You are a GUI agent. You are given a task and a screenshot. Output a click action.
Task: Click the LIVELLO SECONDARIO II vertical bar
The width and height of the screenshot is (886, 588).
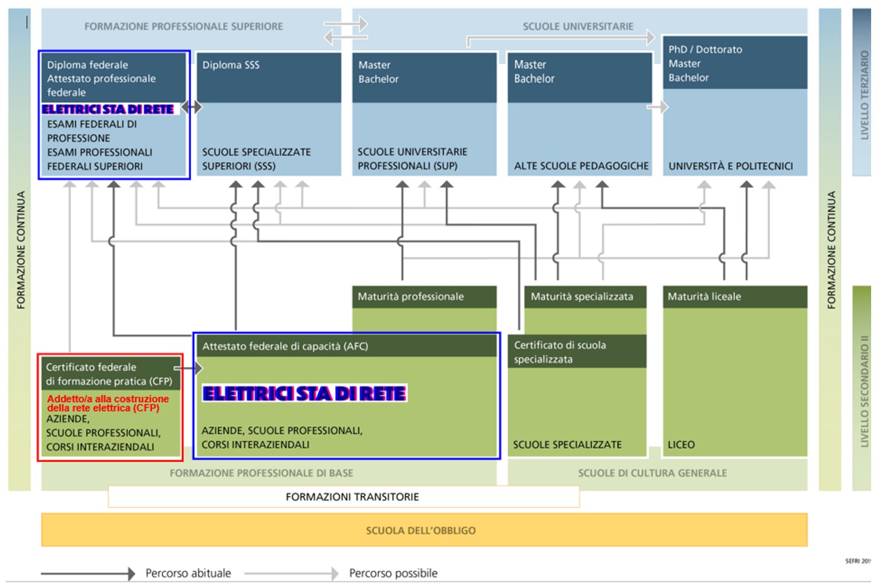tap(862, 389)
